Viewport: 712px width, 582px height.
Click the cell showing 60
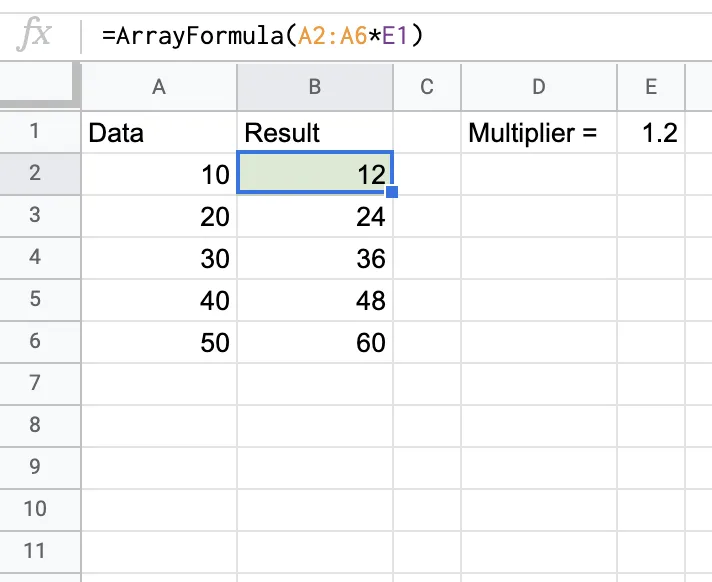click(314, 342)
